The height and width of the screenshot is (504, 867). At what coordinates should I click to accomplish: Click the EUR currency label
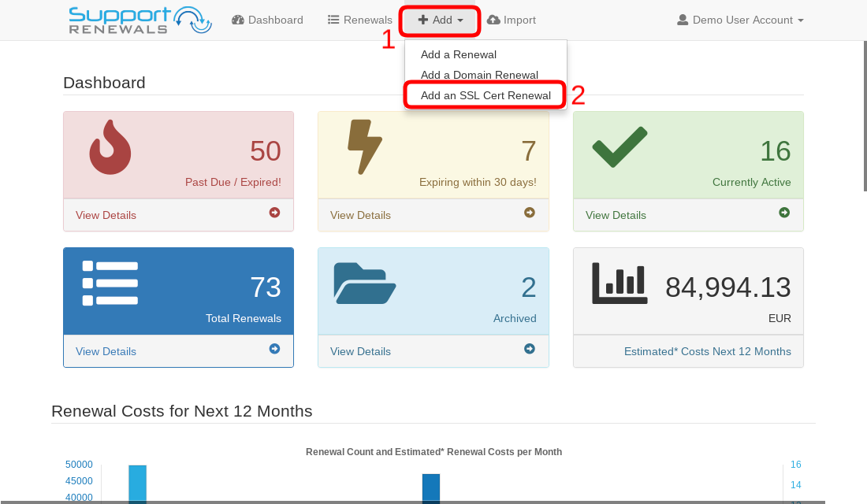(x=780, y=318)
